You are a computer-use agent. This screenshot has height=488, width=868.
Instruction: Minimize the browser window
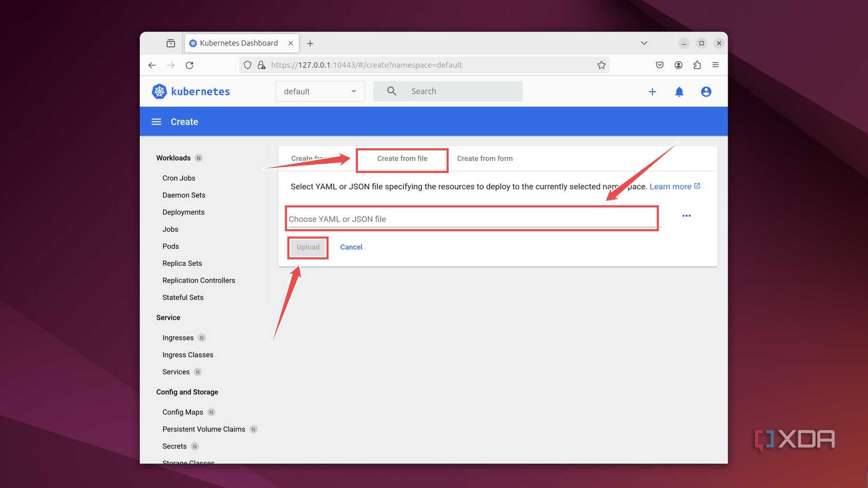point(684,43)
